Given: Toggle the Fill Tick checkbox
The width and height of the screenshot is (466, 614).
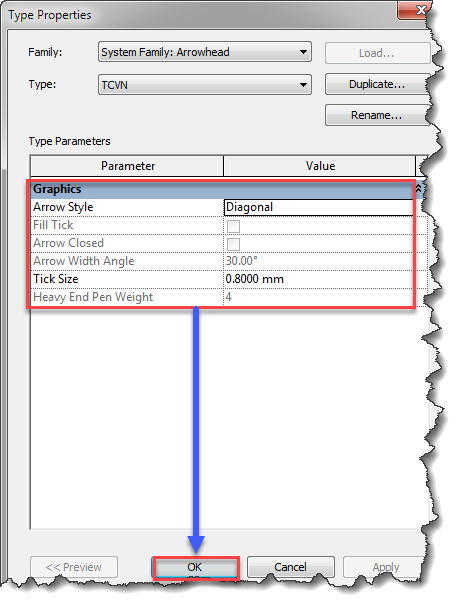Looking at the screenshot, I should 233,226.
